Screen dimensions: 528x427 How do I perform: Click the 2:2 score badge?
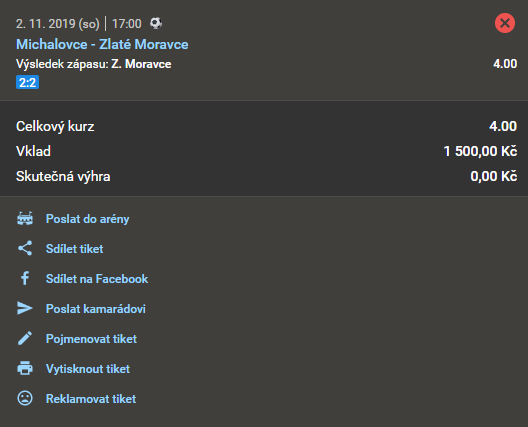tap(27, 83)
